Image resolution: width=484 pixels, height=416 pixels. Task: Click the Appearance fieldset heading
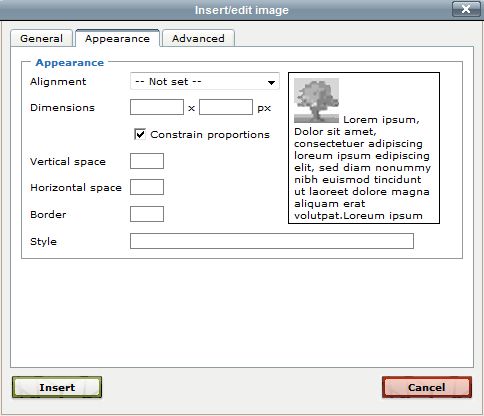[70, 63]
